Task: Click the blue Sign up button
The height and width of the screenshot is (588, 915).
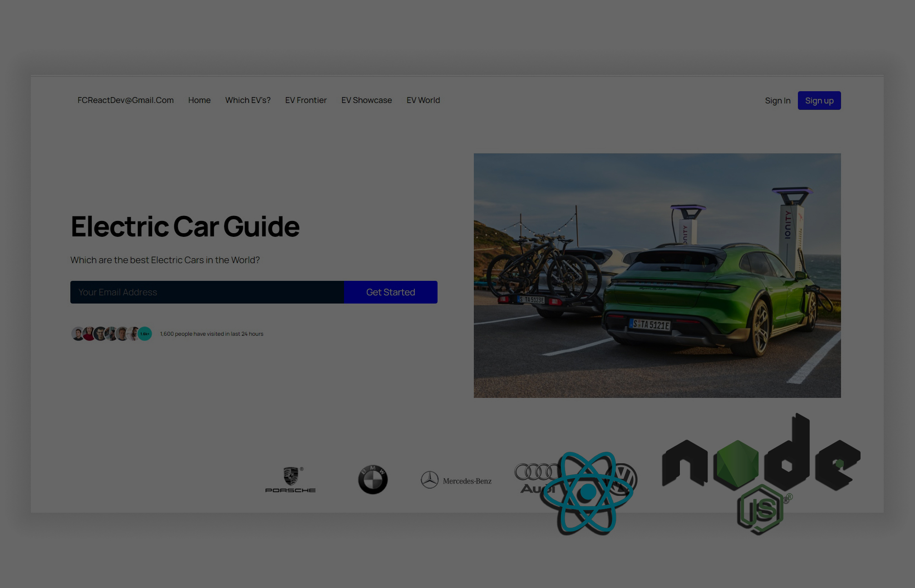Action: pos(819,101)
